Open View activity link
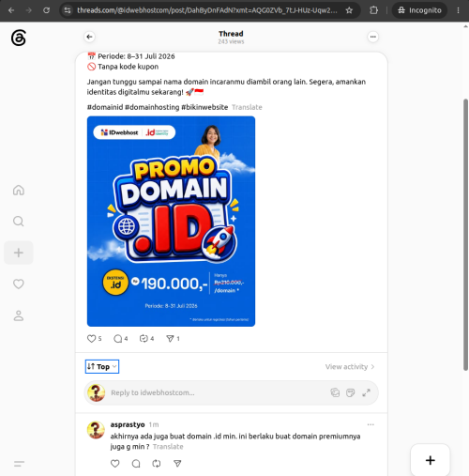469x476 pixels. (350, 367)
